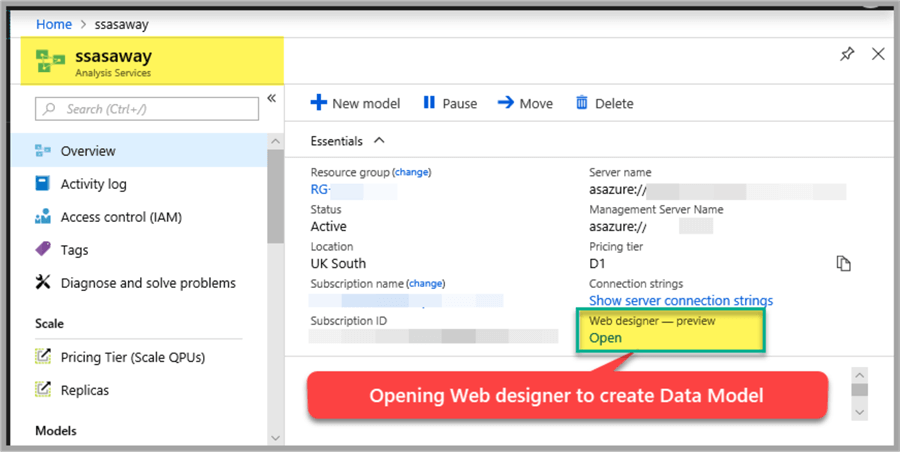900x452 pixels.
Task: Click the New model button
Action: click(x=355, y=103)
